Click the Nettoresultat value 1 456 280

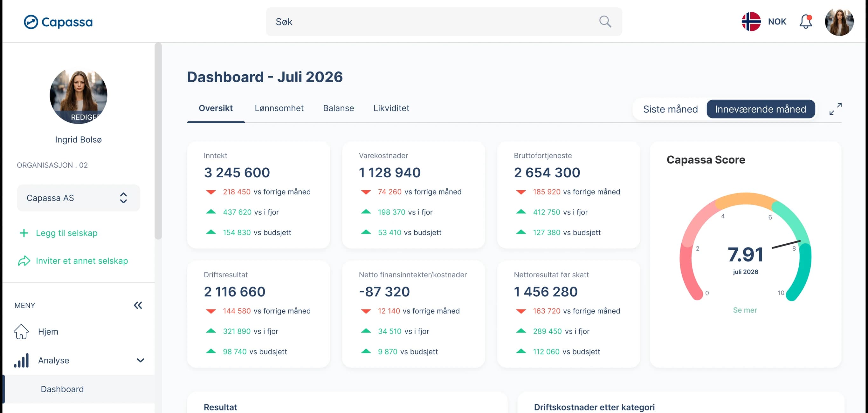point(546,292)
